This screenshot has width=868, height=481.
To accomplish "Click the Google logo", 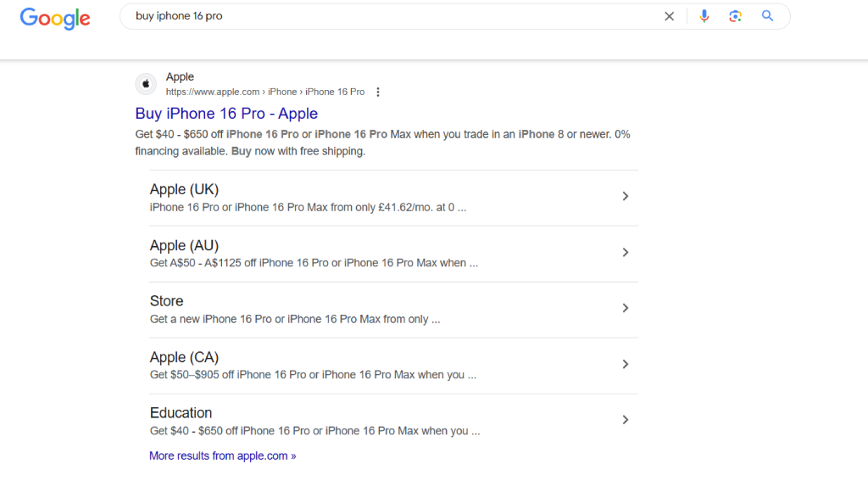I will [x=55, y=19].
